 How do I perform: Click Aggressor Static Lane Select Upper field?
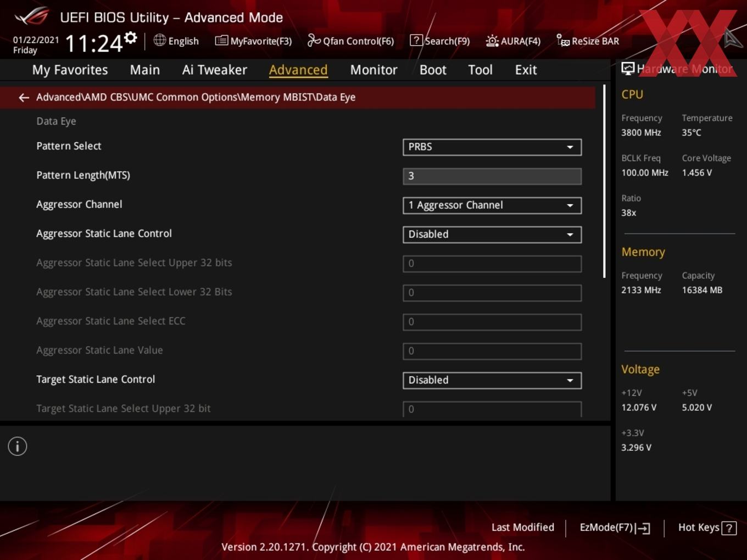pyautogui.click(x=492, y=264)
